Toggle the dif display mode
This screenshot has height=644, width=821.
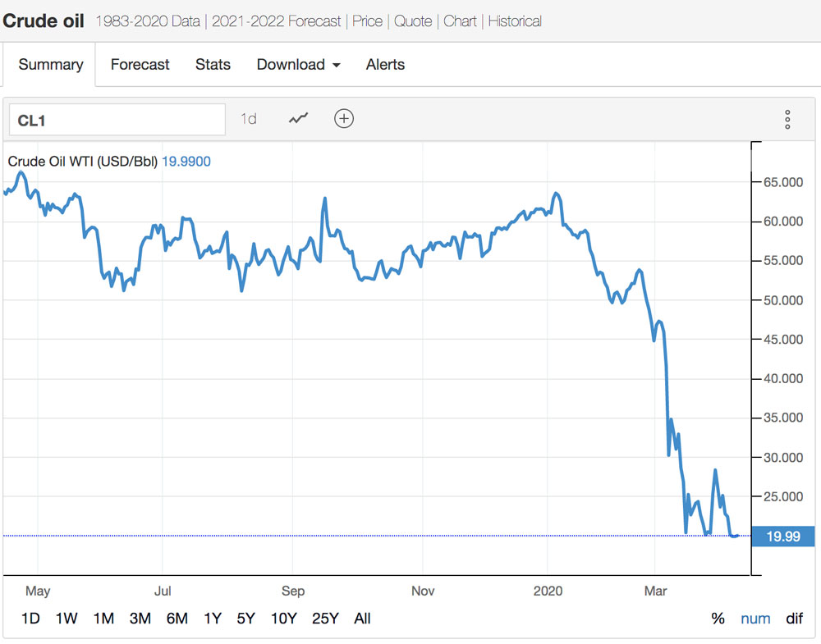[794, 619]
